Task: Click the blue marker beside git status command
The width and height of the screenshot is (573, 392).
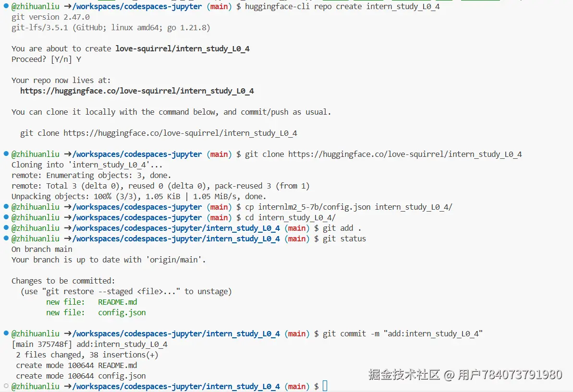Action: [x=6, y=238]
